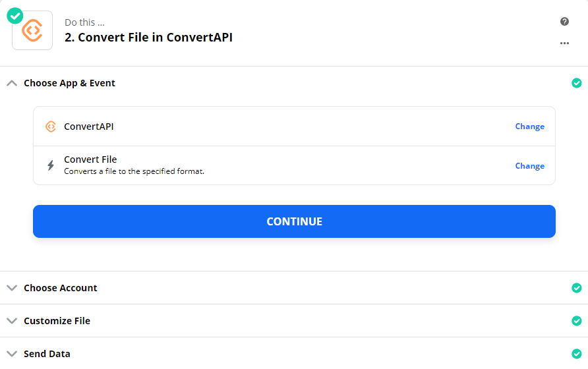Open help via the question mark icon
The height and width of the screenshot is (369, 588).
pyautogui.click(x=564, y=21)
